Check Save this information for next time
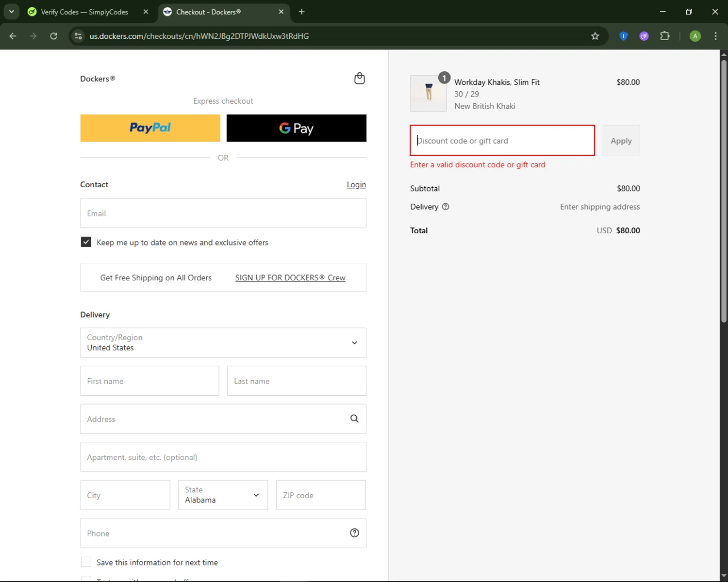Image resolution: width=728 pixels, height=582 pixels. coord(86,562)
